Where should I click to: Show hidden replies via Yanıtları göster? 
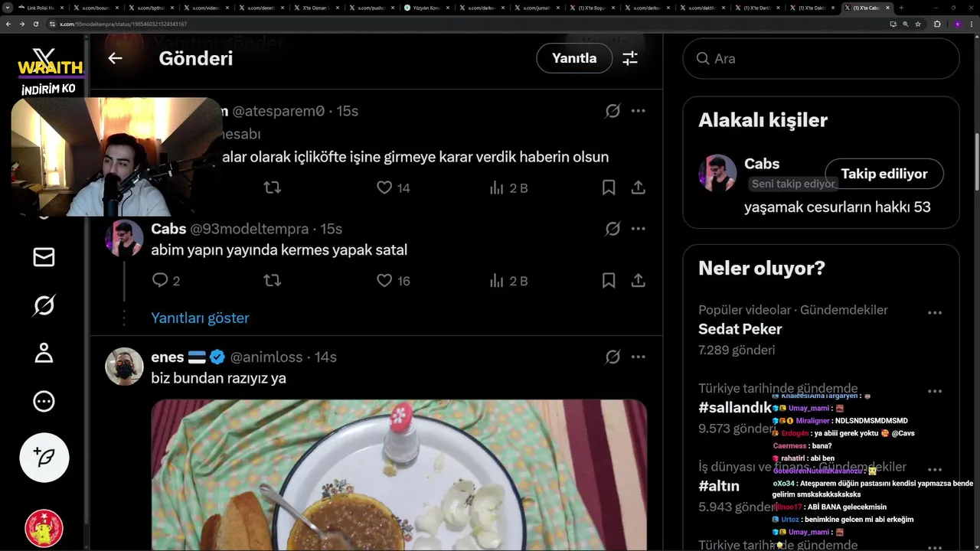point(200,318)
